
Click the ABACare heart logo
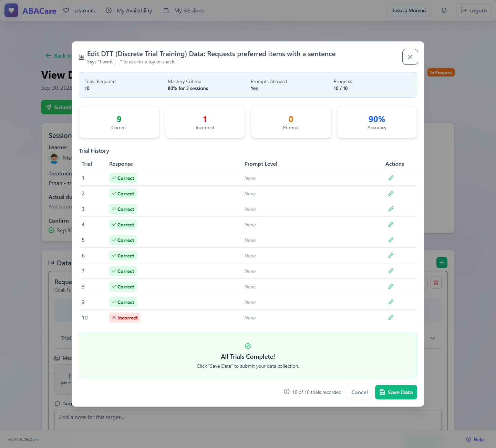[x=11, y=10]
